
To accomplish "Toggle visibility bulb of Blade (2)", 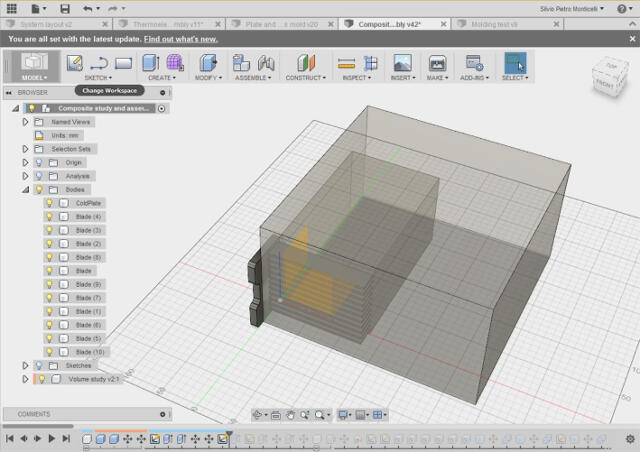I will 49,244.
